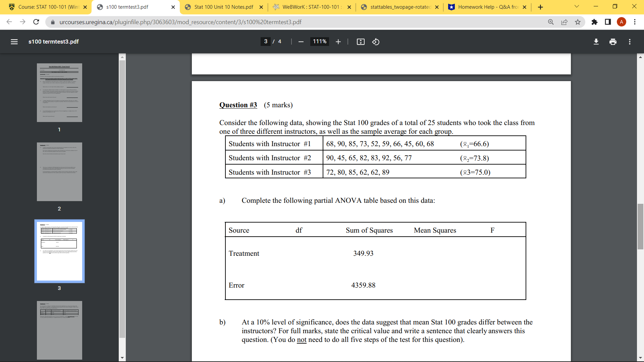This screenshot has height=362, width=644.
Task: Click the PDF zoom out button
Action: click(301, 42)
